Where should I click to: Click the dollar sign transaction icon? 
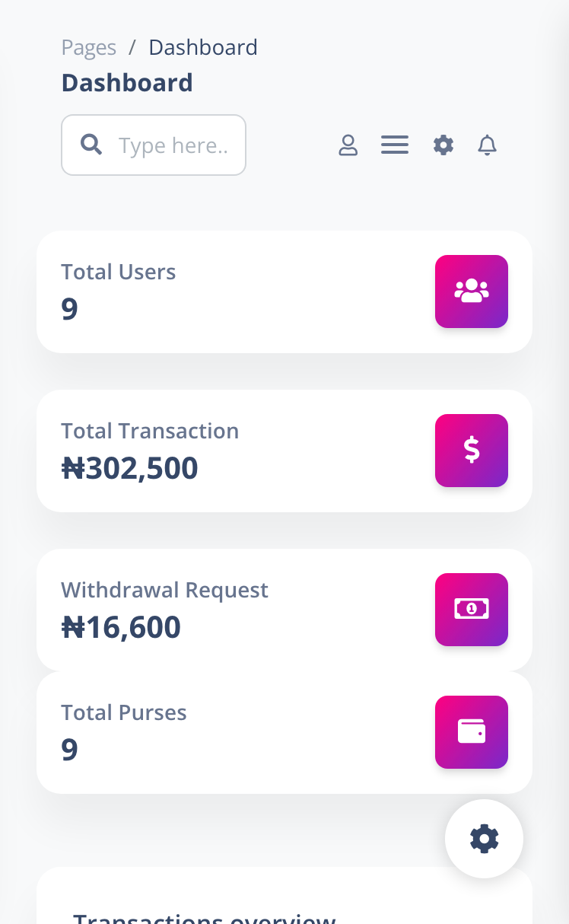coord(472,451)
